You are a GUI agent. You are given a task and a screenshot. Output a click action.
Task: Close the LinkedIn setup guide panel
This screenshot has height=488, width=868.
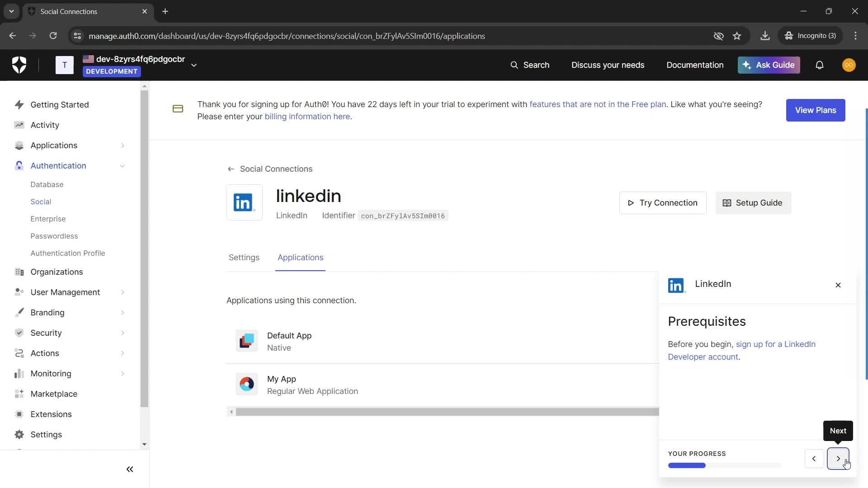[838, 285]
